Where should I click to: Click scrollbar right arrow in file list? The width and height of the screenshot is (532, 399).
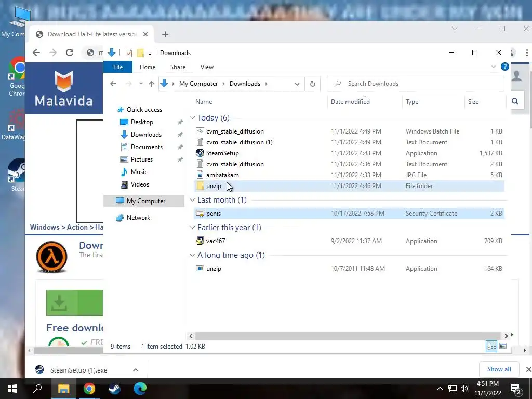pyautogui.click(x=506, y=336)
